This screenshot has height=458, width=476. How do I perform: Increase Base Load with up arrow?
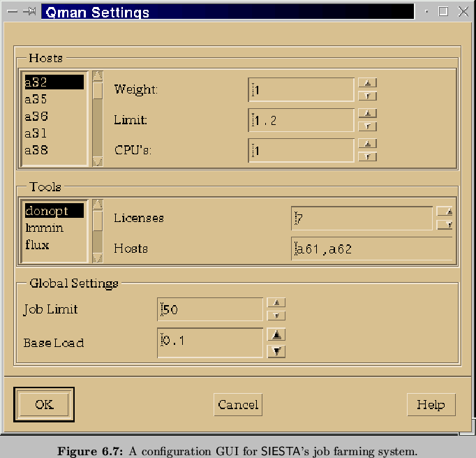(x=276, y=335)
